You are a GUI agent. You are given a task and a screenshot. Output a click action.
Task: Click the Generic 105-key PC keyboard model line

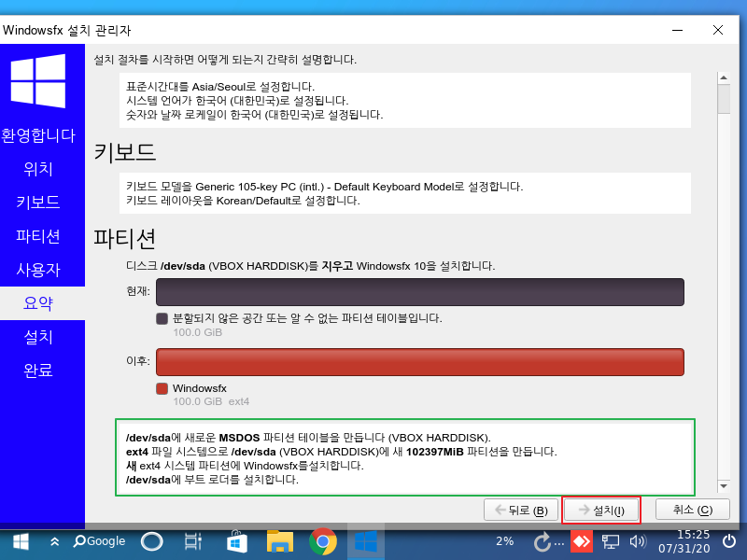tap(324, 187)
